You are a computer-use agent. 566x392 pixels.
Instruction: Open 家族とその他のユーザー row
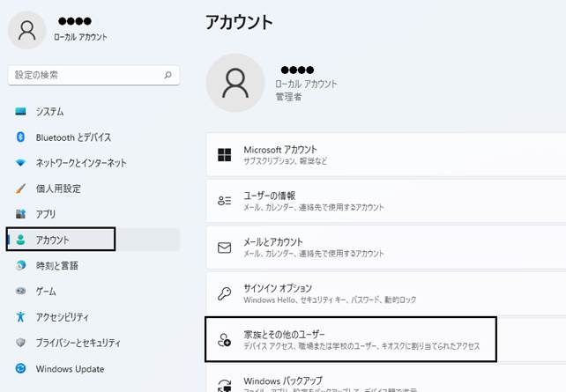tap(386, 340)
